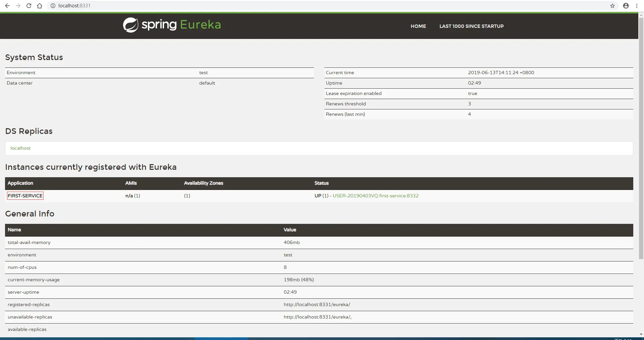
Task: Click the Value column header in General Info
Action: 290,230
